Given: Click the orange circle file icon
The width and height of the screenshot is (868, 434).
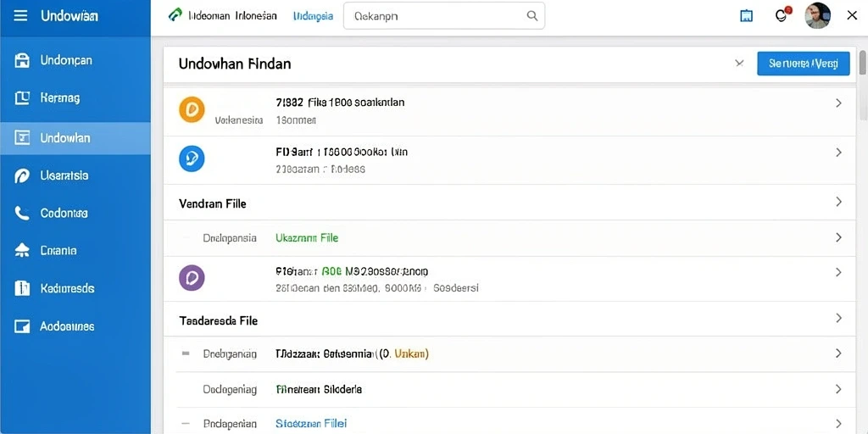Looking at the screenshot, I should click(x=192, y=109).
